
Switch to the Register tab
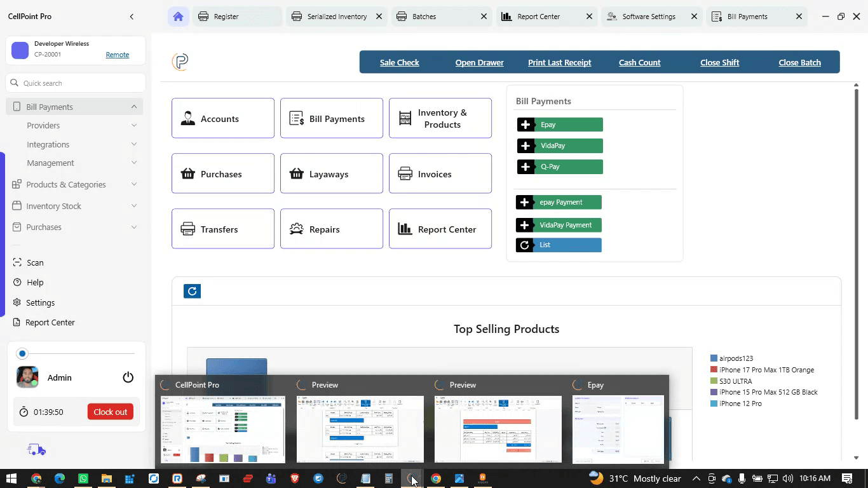[x=236, y=17]
